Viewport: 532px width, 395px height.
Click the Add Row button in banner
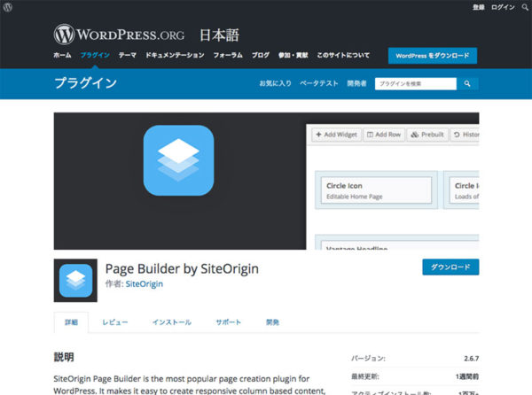point(384,135)
